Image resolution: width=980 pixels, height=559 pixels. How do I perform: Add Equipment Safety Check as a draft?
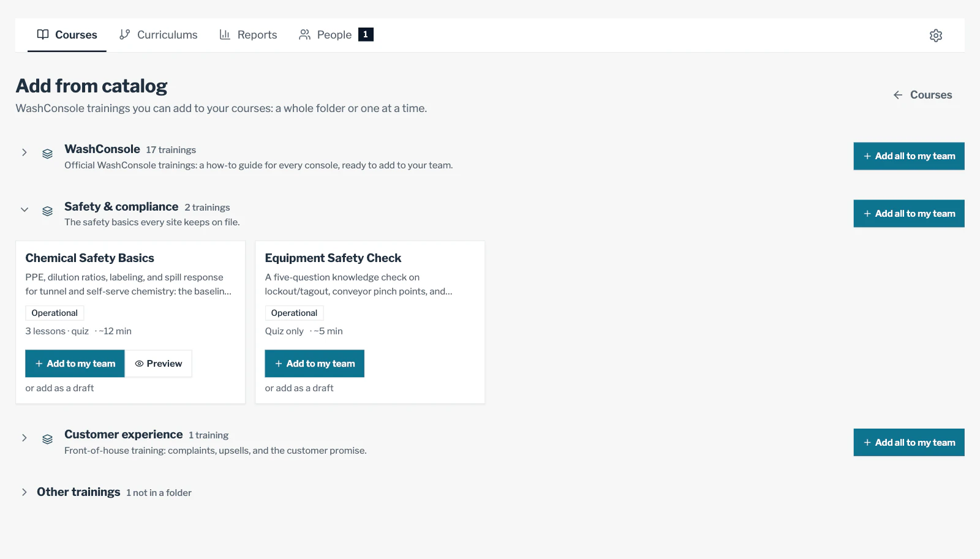coord(299,388)
